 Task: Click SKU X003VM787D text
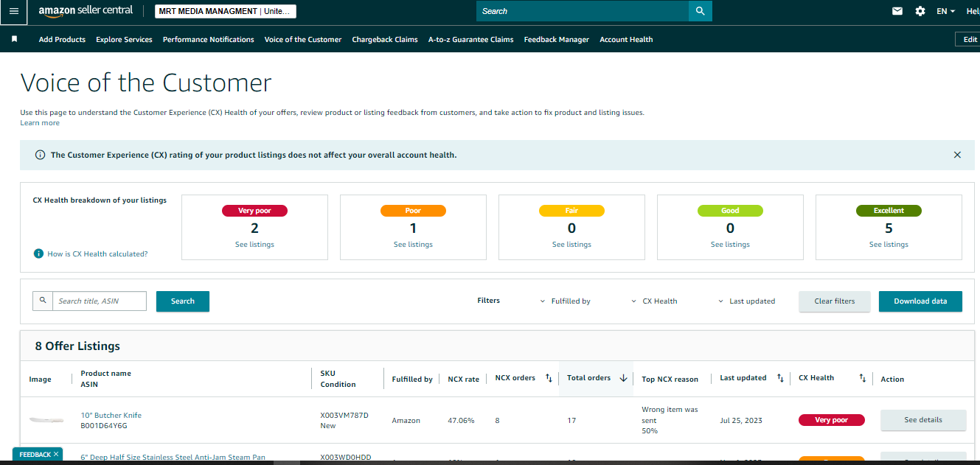[x=344, y=416]
